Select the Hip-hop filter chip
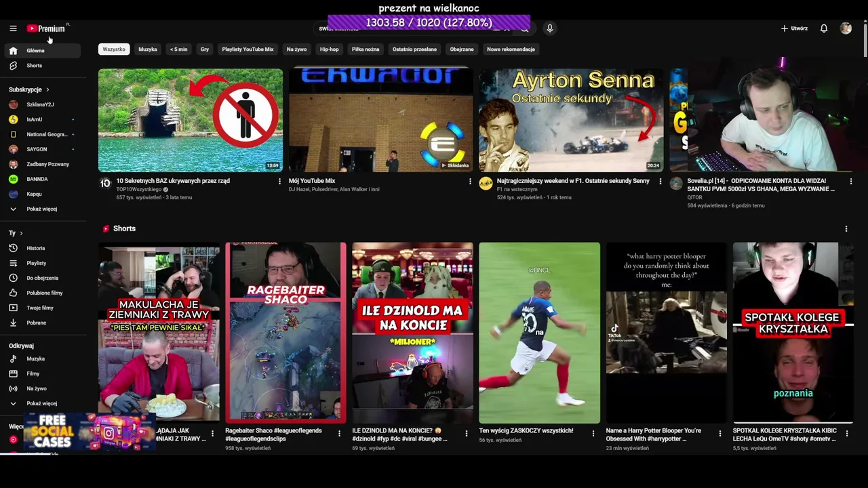The width and height of the screenshot is (868, 488). point(330,49)
